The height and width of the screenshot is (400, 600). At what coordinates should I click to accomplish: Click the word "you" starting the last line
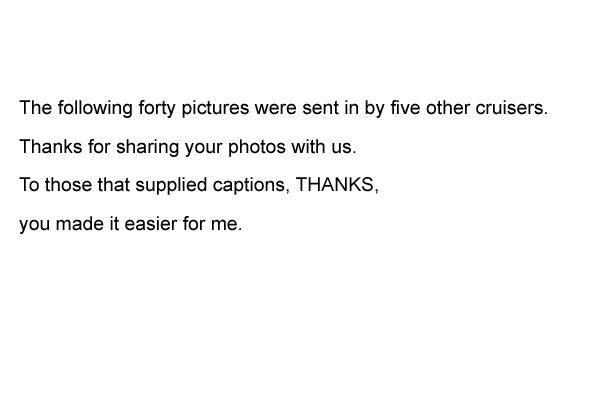(x=34, y=225)
